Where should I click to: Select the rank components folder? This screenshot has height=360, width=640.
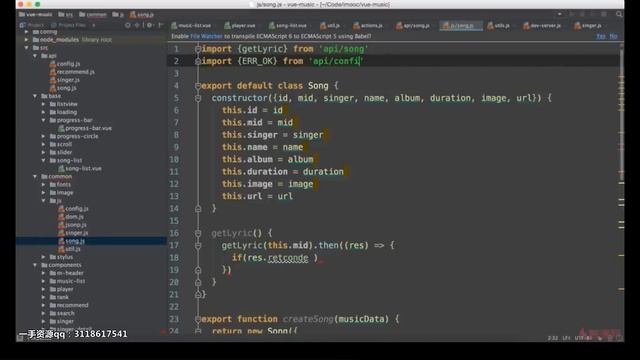coord(59,297)
